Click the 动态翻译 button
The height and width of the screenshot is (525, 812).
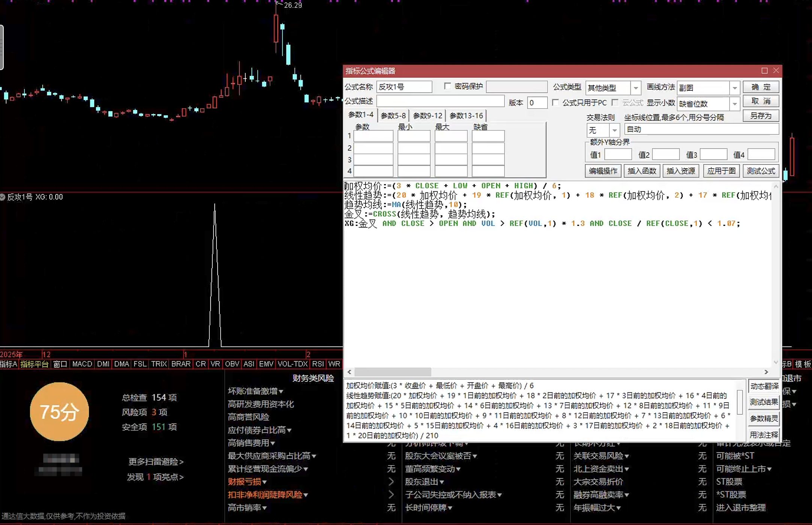pos(764,386)
